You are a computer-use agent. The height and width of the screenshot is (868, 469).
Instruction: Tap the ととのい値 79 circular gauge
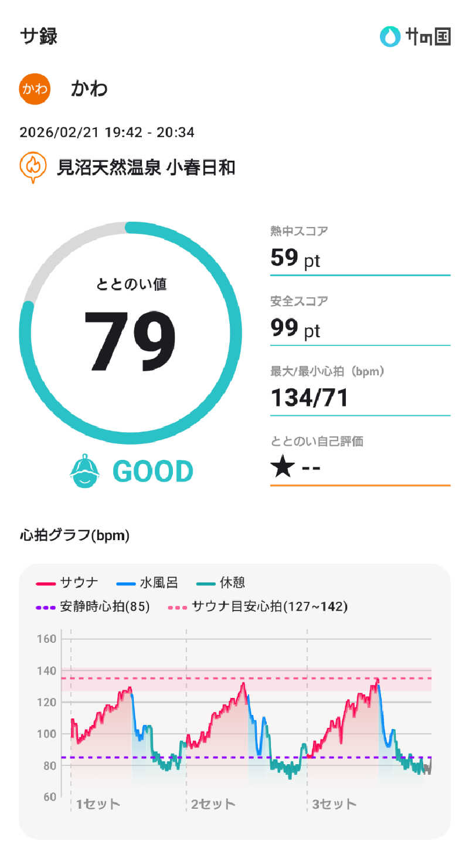130,333
